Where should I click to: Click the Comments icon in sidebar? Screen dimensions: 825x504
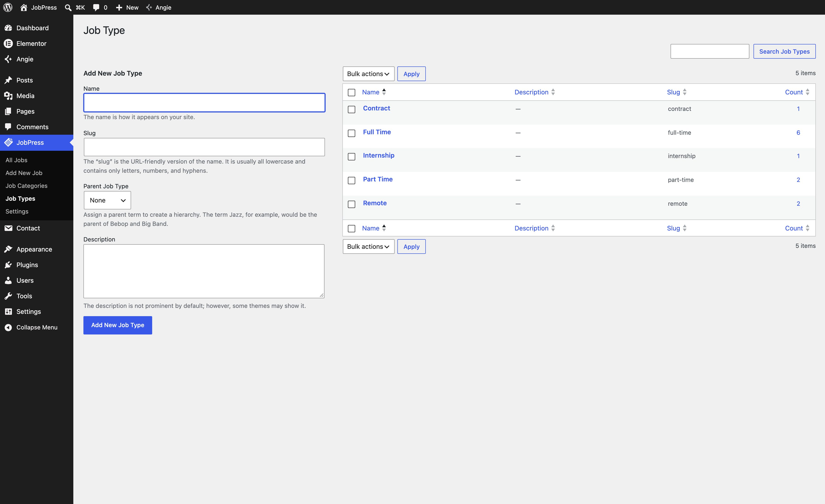click(x=8, y=127)
